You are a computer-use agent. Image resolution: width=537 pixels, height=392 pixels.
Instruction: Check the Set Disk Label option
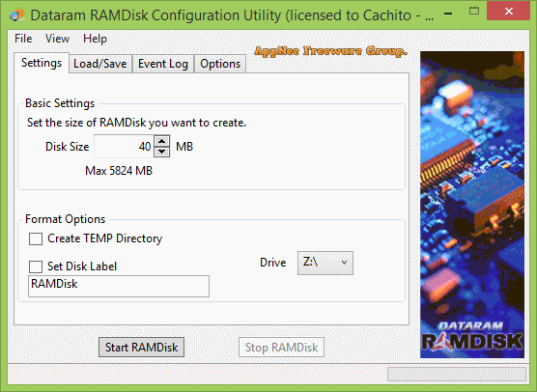coord(36,266)
